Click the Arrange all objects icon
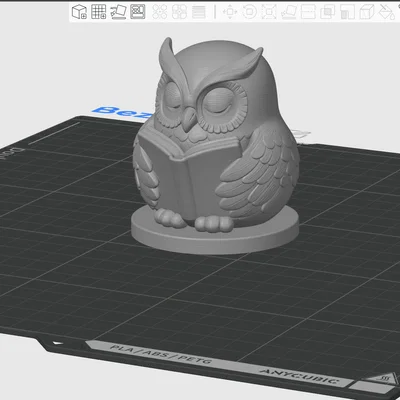This screenshot has width=400, height=400. click(x=138, y=12)
